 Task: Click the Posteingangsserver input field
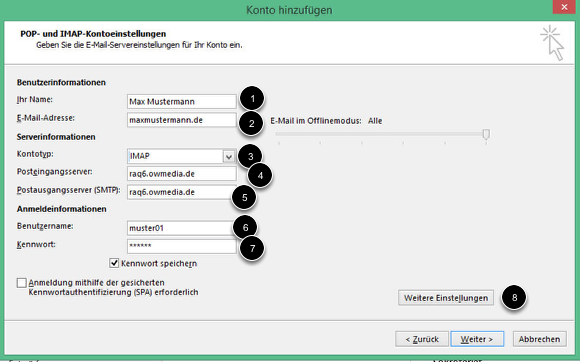tap(182, 174)
